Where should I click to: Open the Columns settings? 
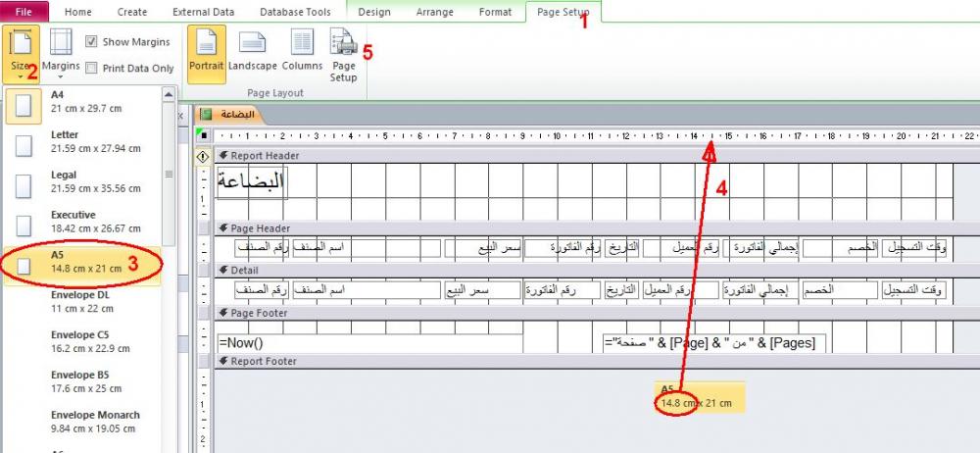point(302,50)
